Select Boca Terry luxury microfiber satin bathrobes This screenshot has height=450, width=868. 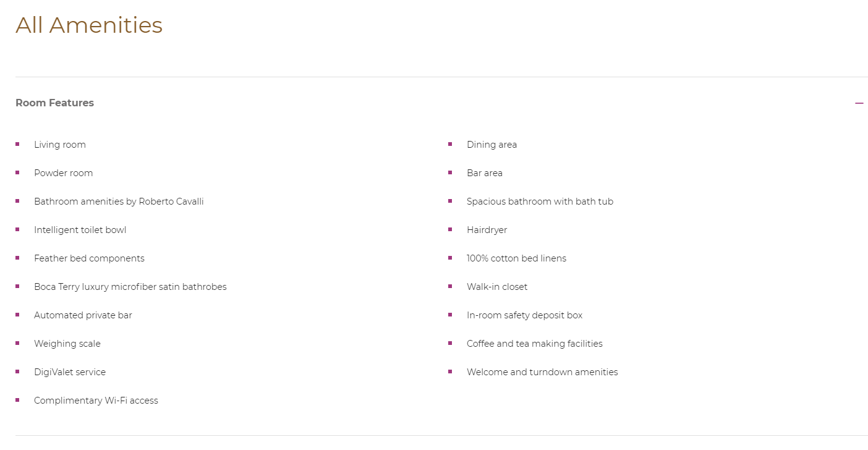tap(130, 287)
